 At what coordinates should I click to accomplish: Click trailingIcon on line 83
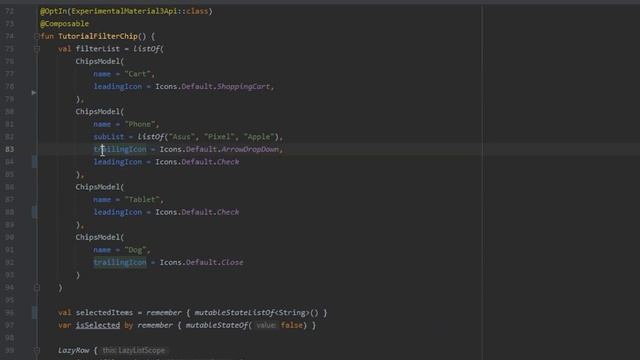tap(120, 149)
